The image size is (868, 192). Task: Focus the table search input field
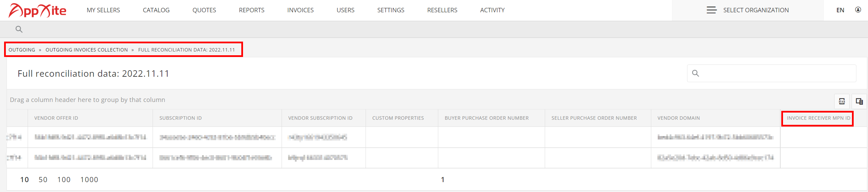pyautogui.click(x=771, y=73)
